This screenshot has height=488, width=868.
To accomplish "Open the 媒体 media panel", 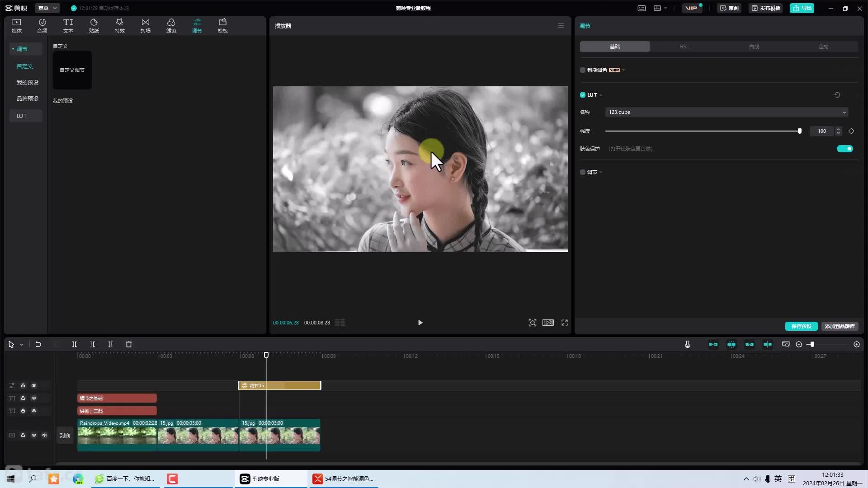I will click(17, 26).
